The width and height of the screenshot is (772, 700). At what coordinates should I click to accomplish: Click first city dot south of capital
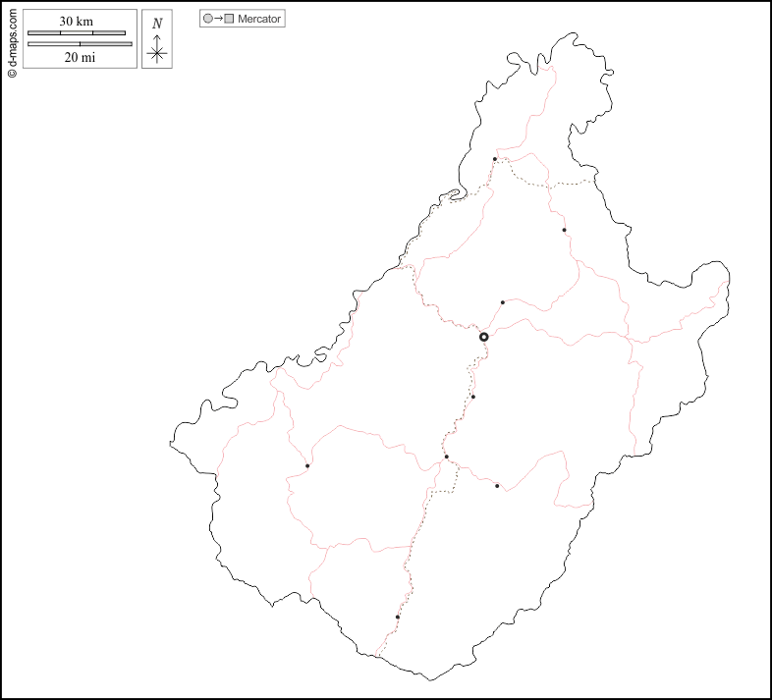coord(473,397)
